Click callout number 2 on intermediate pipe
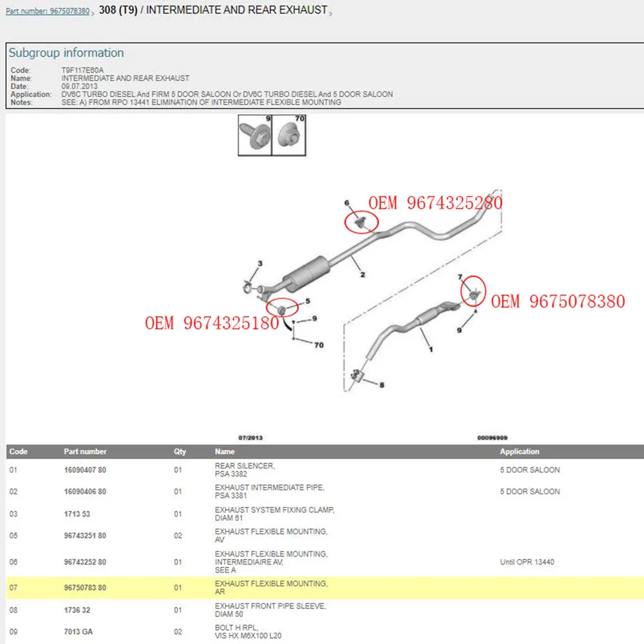This screenshot has height=644, width=644. (363, 274)
